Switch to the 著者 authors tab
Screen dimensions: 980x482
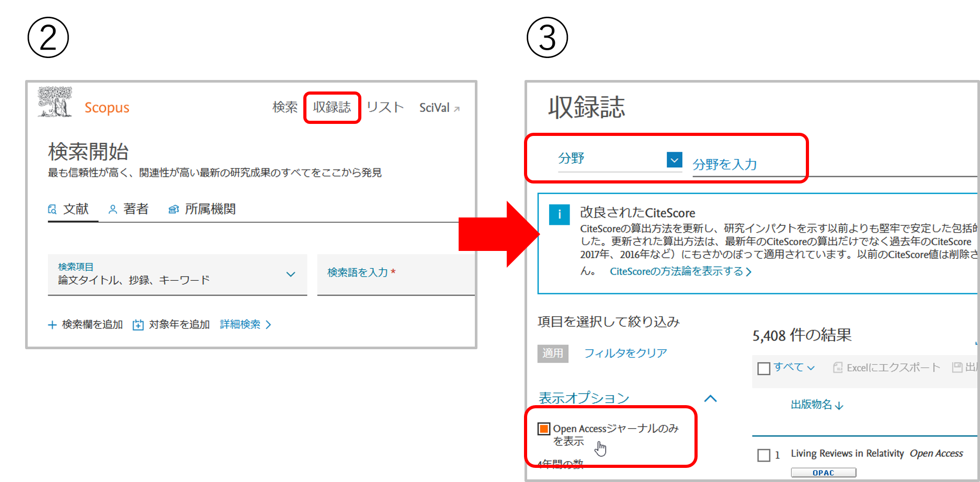tap(129, 209)
